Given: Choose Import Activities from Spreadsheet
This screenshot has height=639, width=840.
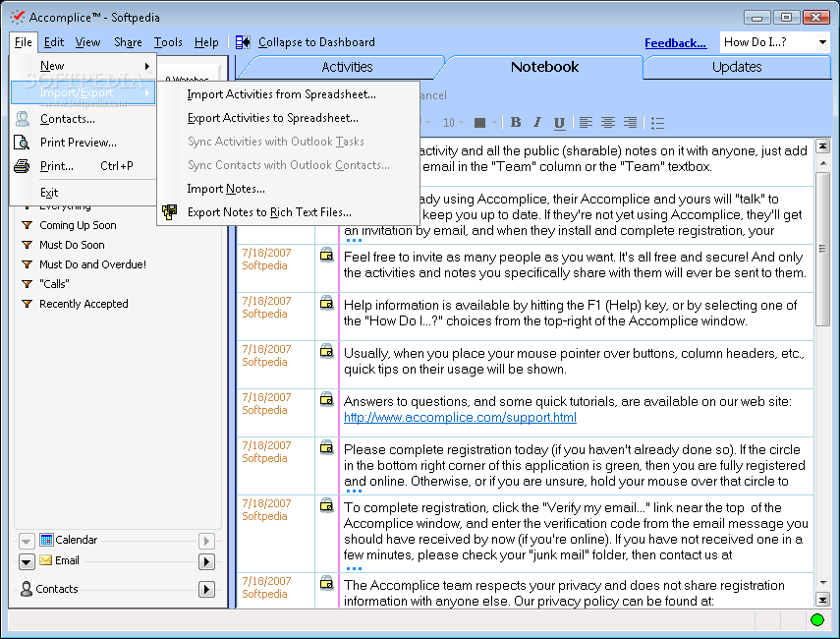Looking at the screenshot, I should point(288,94).
